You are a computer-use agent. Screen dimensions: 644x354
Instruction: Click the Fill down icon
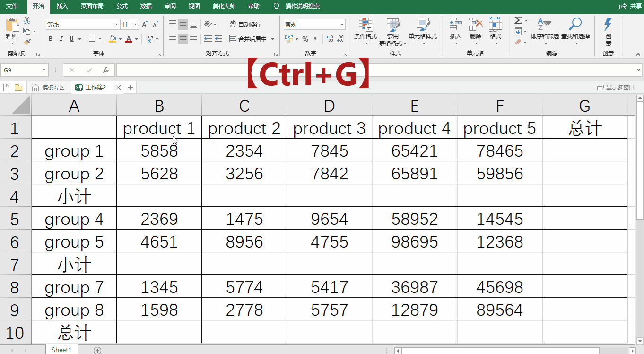518,31
